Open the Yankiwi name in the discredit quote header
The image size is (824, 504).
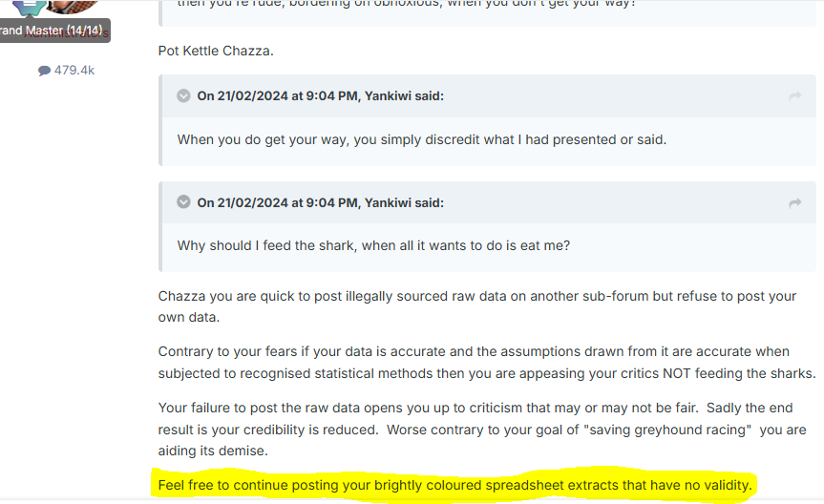[388, 96]
